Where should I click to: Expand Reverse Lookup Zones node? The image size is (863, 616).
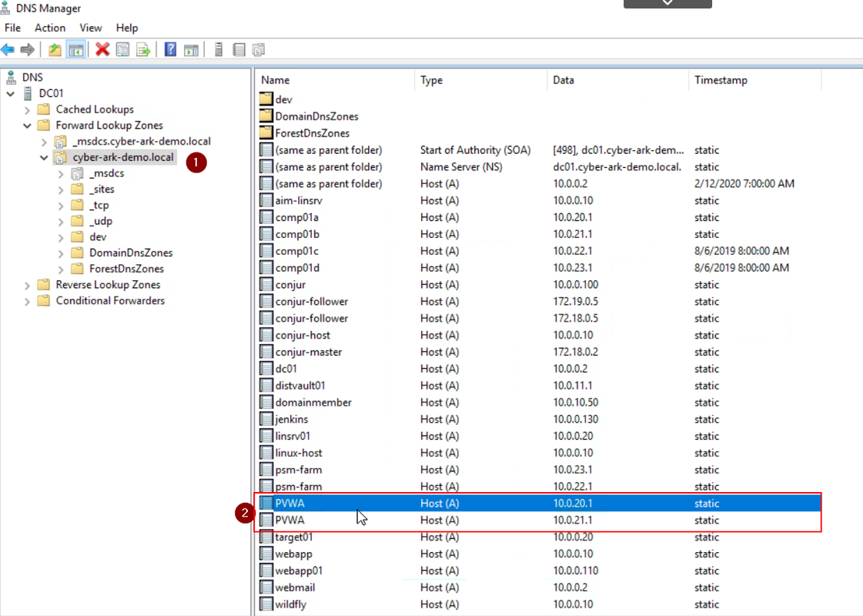pos(27,285)
